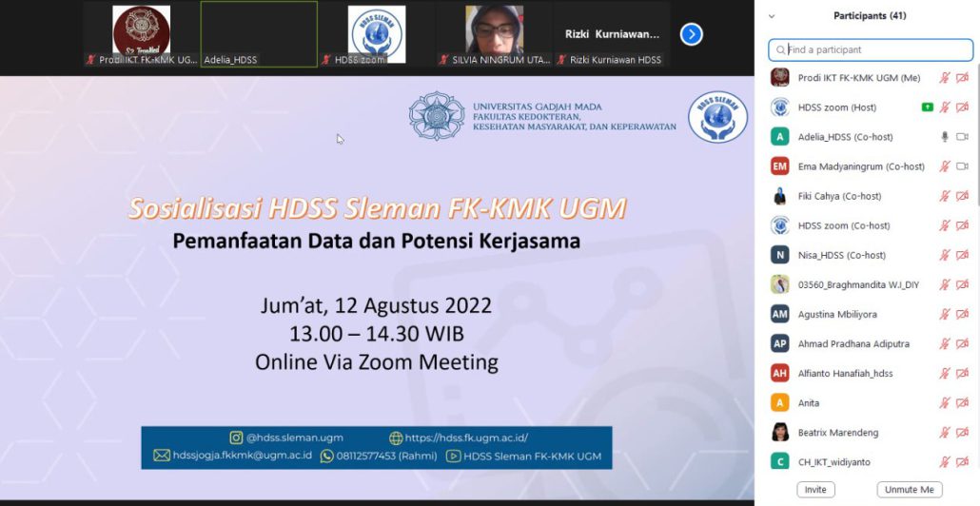Image resolution: width=980 pixels, height=506 pixels.
Task: Click mic icon for Beatrix Marendeng
Action: [945, 432]
